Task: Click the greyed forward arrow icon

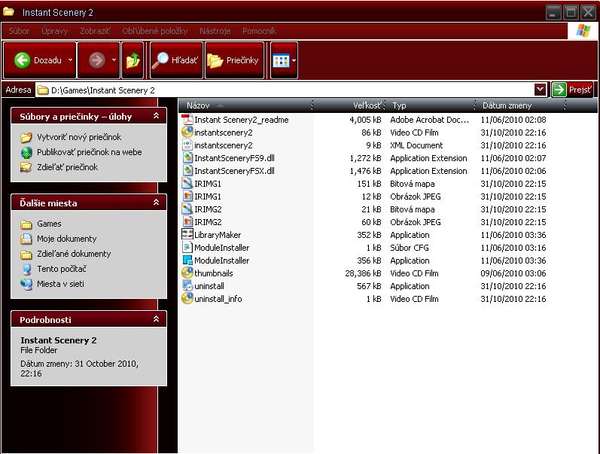Action: coord(97,60)
